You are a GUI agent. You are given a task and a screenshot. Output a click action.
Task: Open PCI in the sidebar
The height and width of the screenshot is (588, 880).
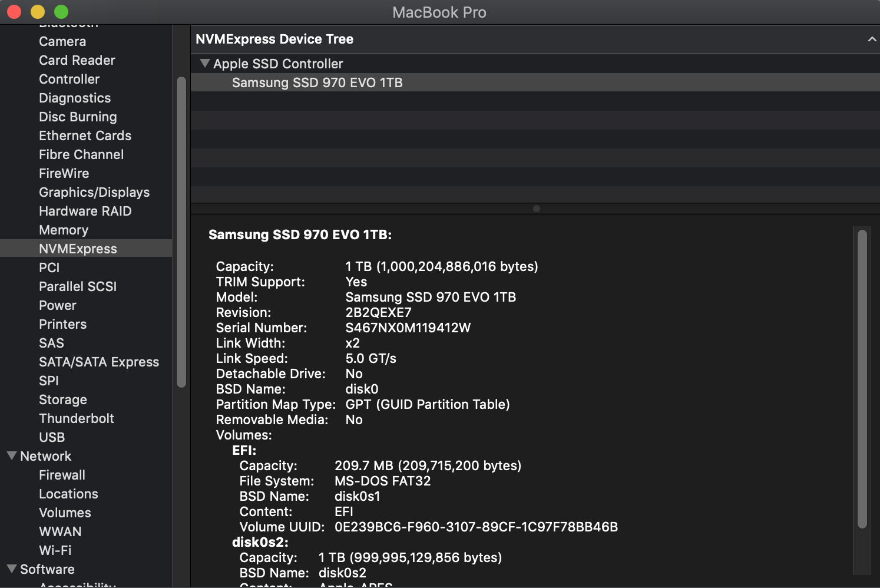49,267
